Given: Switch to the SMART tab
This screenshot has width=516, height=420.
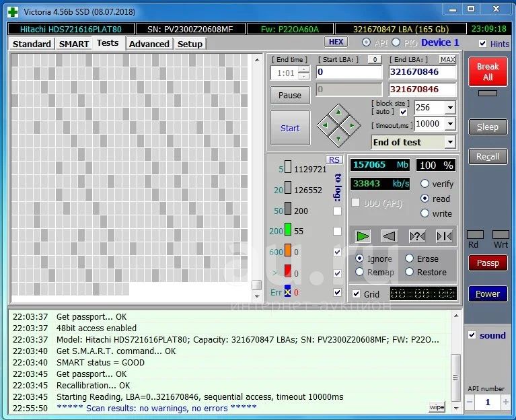Looking at the screenshot, I should 74,44.
